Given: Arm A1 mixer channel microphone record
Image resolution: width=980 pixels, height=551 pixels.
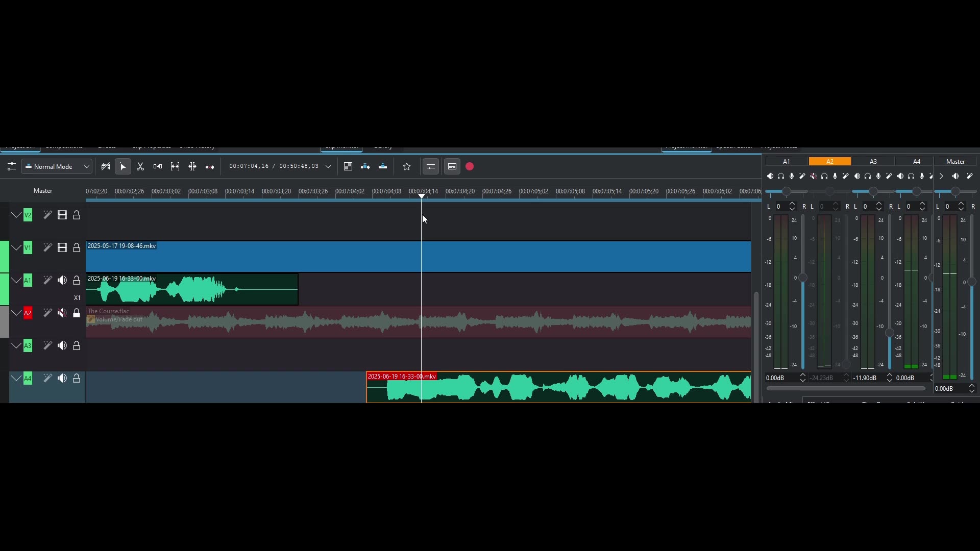Looking at the screenshot, I should 792,177.
